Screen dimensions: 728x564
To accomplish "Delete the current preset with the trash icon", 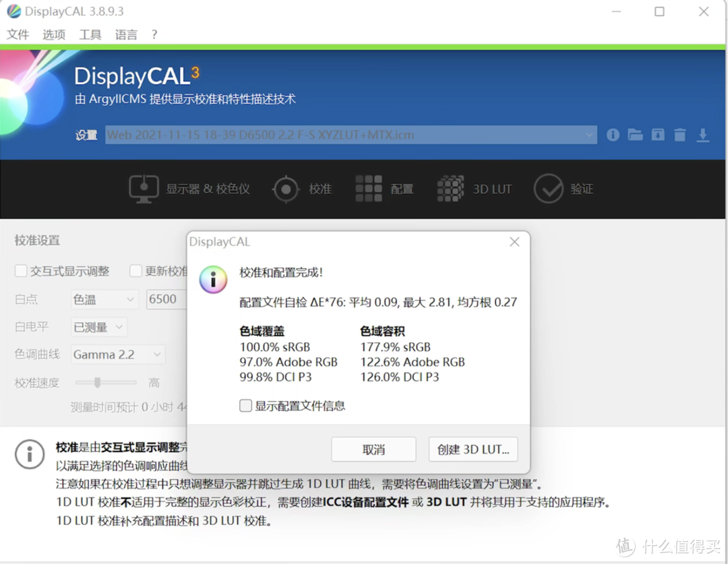I will pos(681,135).
